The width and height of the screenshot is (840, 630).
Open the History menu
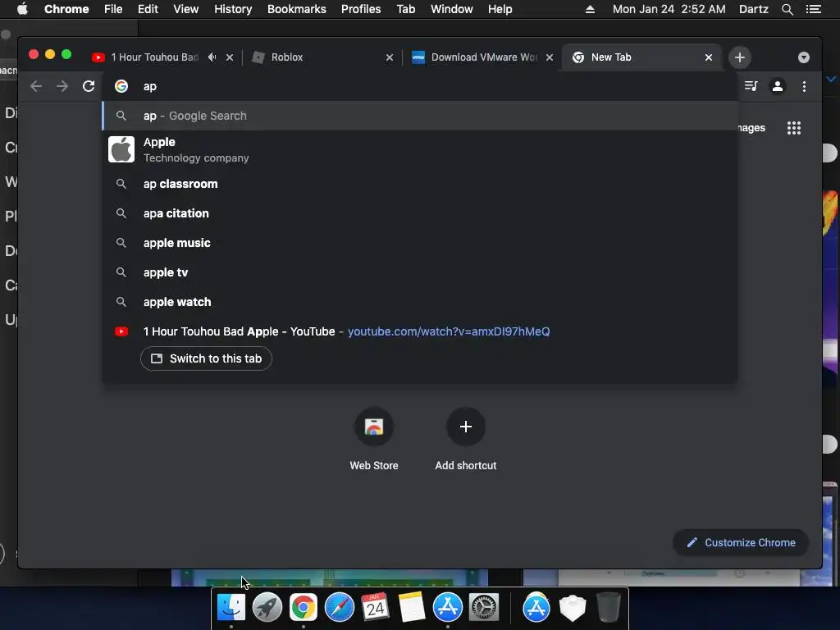click(233, 9)
